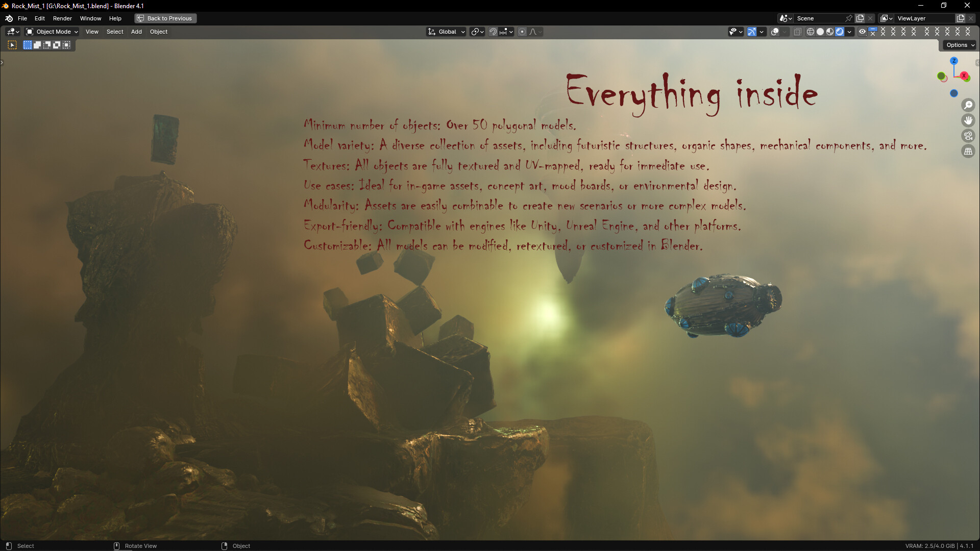
Task: Toggle show gizmo button
Action: point(752,32)
